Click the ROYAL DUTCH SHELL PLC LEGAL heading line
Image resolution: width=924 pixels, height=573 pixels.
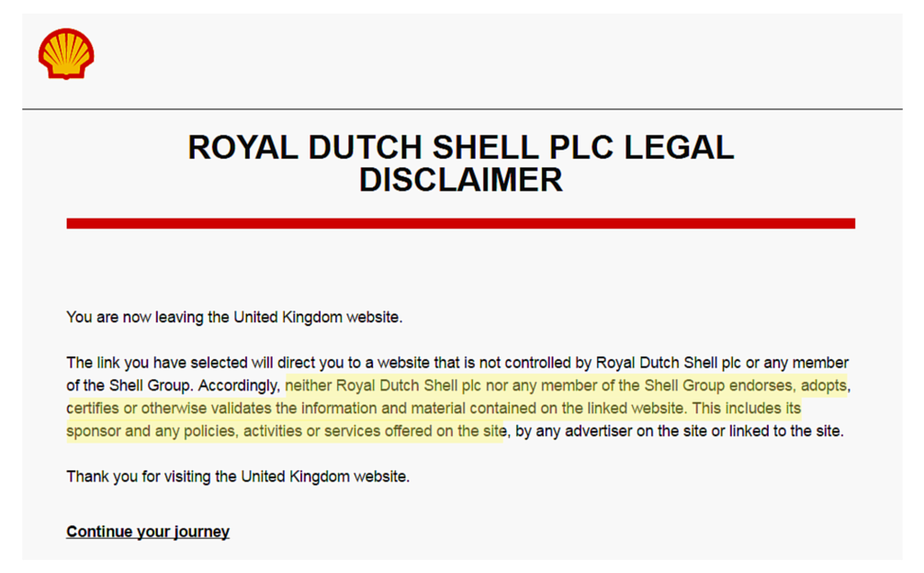tap(461, 147)
